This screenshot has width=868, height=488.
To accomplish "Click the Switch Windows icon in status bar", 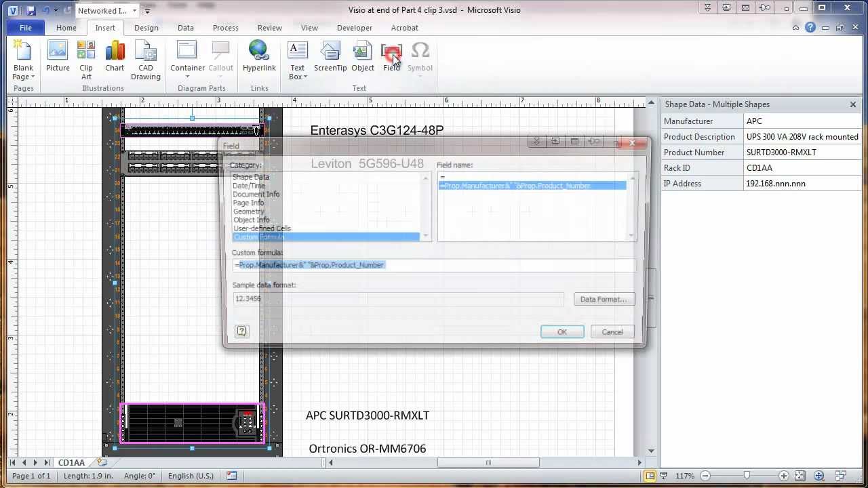I will click(841, 476).
